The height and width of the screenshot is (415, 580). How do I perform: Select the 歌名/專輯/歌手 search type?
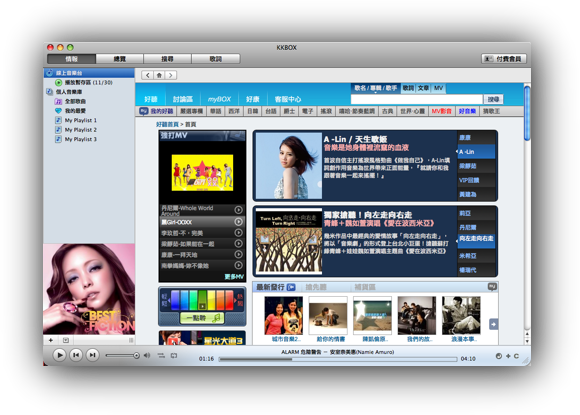point(375,88)
